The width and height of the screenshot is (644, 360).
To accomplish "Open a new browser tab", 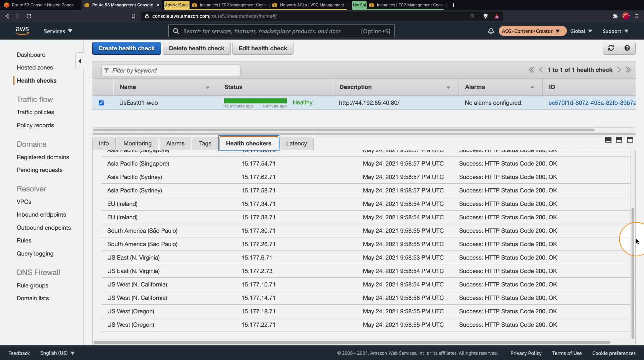I will (x=453, y=5).
